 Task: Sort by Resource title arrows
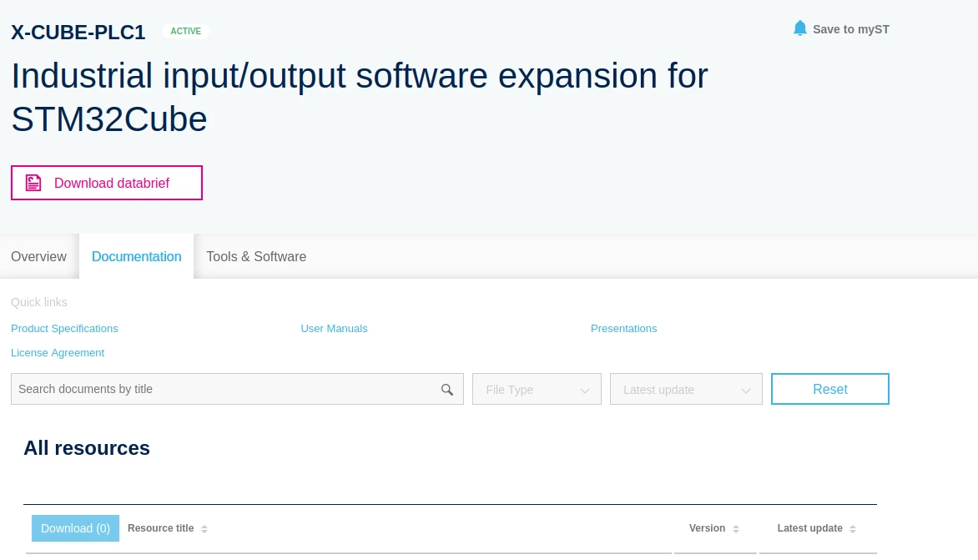[204, 529]
